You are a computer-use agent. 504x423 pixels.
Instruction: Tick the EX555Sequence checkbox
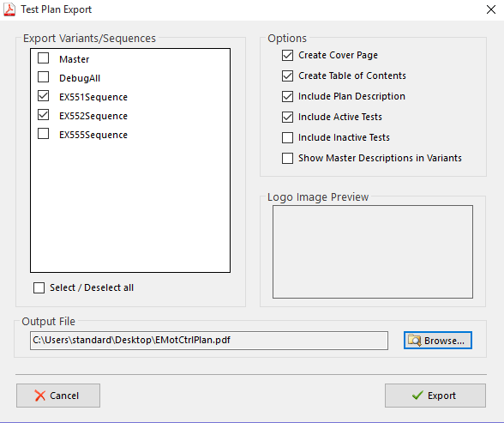tap(44, 134)
